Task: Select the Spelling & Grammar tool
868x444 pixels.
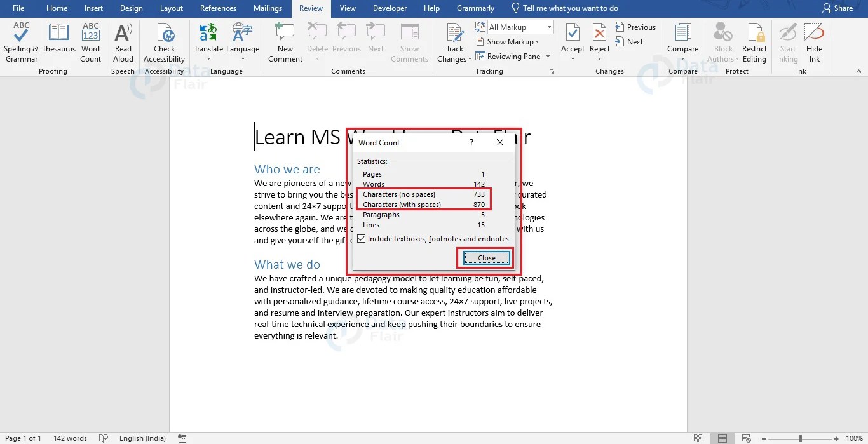Action: tap(21, 43)
